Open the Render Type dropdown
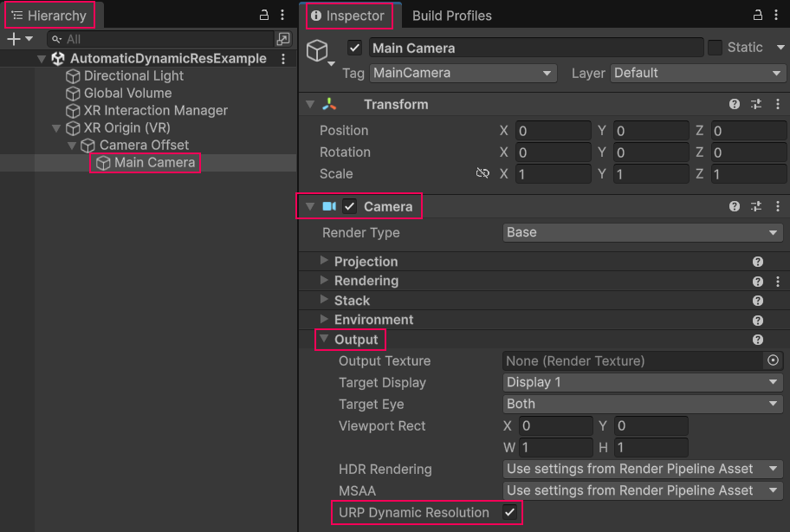The width and height of the screenshot is (790, 532). (642, 232)
